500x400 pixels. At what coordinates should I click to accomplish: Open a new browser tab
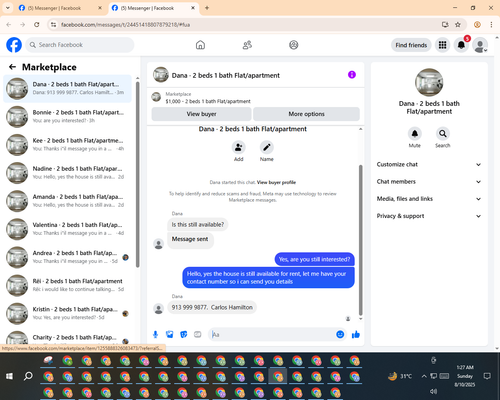click(207, 8)
